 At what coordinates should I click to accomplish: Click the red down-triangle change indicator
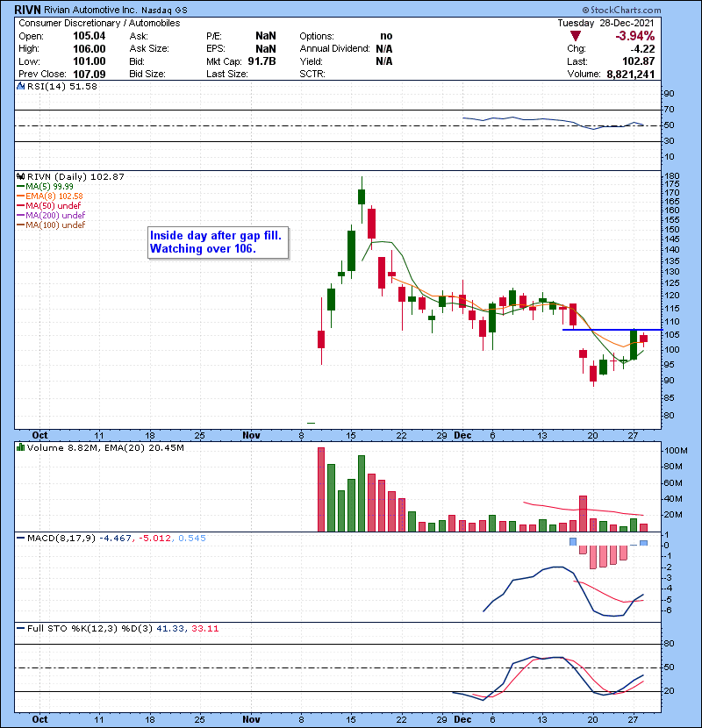(x=575, y=36)
